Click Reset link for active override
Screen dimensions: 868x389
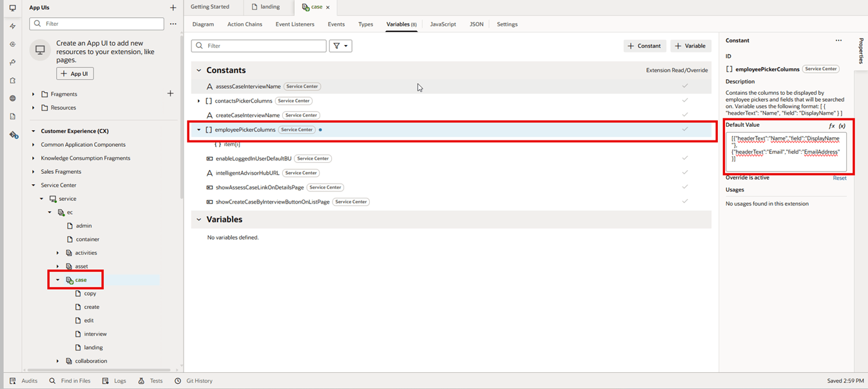click(x=840, y=178)
